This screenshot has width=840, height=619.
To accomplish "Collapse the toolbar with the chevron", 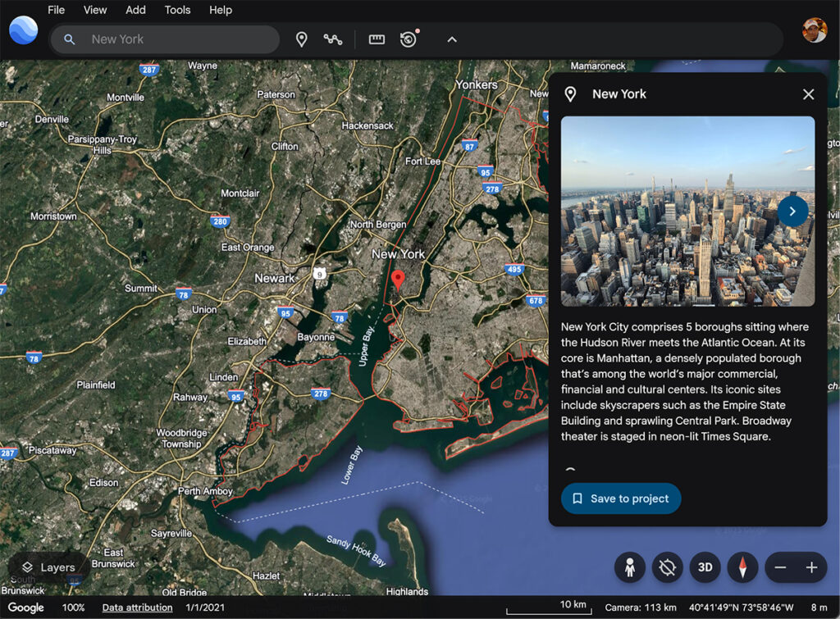I will 451,39.
